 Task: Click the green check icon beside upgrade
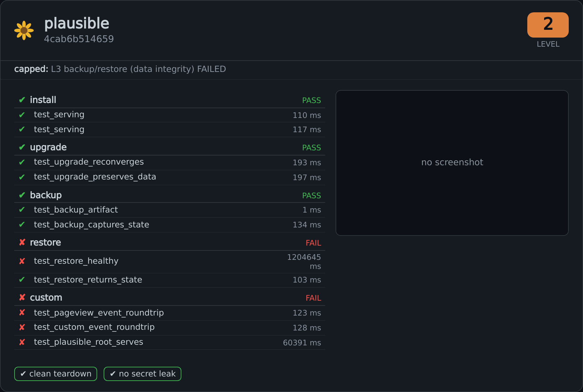22,147
